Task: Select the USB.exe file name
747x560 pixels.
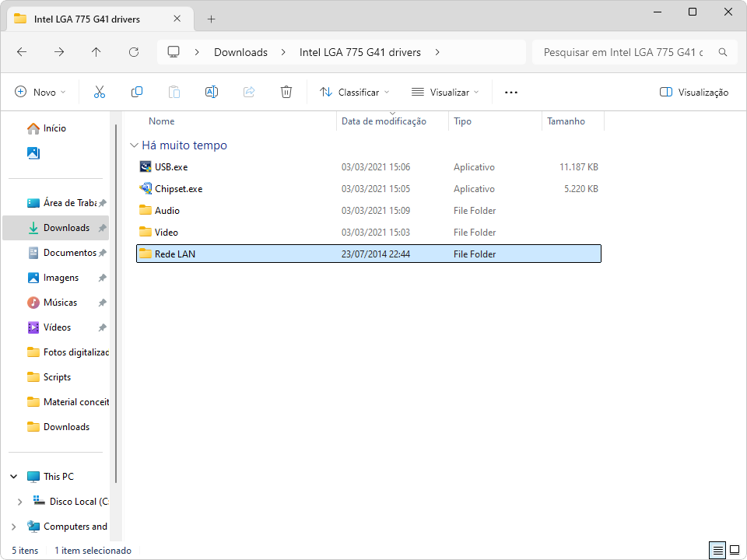Action: coord(171,167)
